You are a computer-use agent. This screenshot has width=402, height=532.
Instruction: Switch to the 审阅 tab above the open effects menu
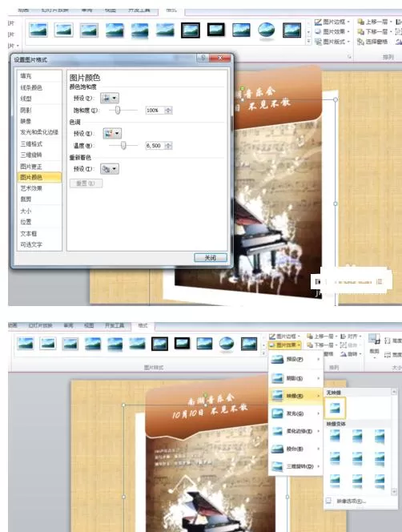(68, 325)
